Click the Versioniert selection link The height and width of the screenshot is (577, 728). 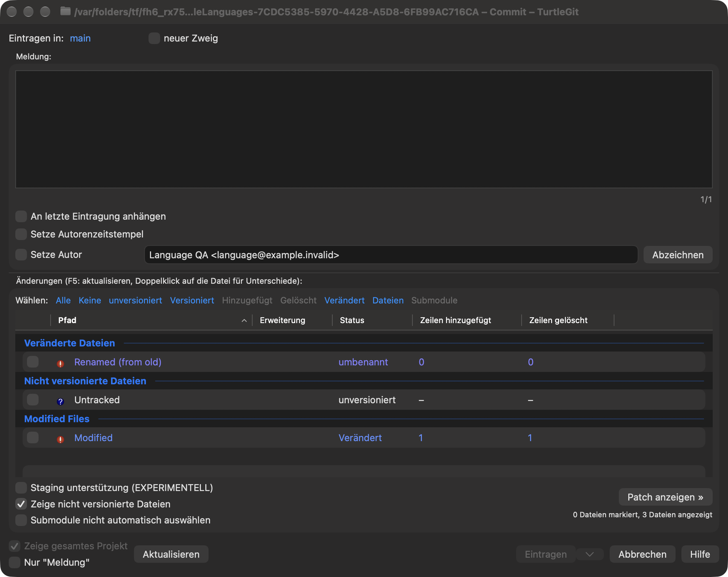[x=192, y=300]
